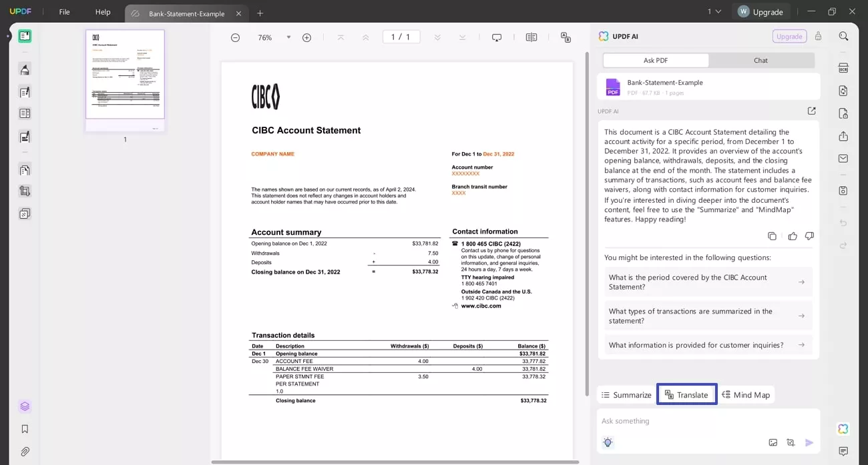Click the Ask something input field

tap(708, 421)
